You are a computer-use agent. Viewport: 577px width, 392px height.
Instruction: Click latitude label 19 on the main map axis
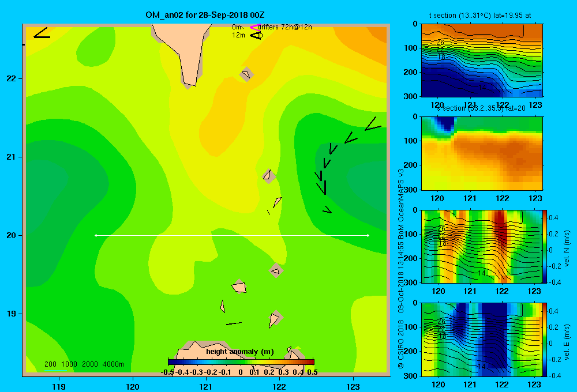coord(12,314)
